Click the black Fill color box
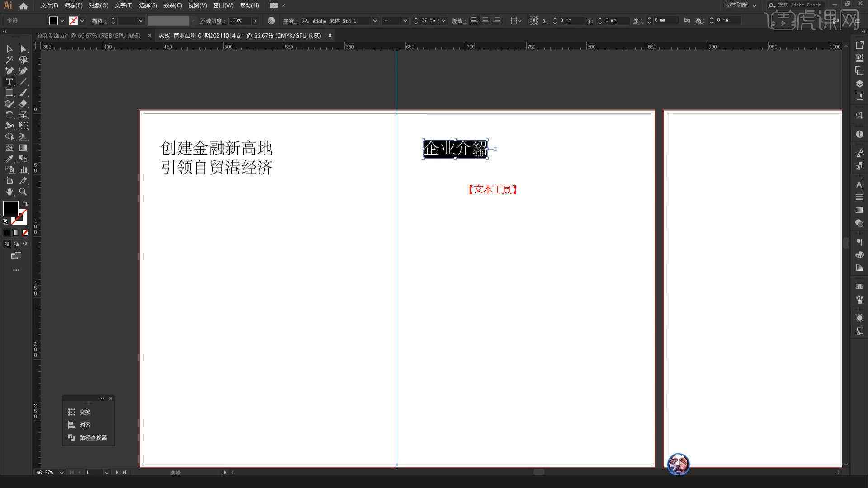This screenshot has width=868, height=488. click(10, 208)
